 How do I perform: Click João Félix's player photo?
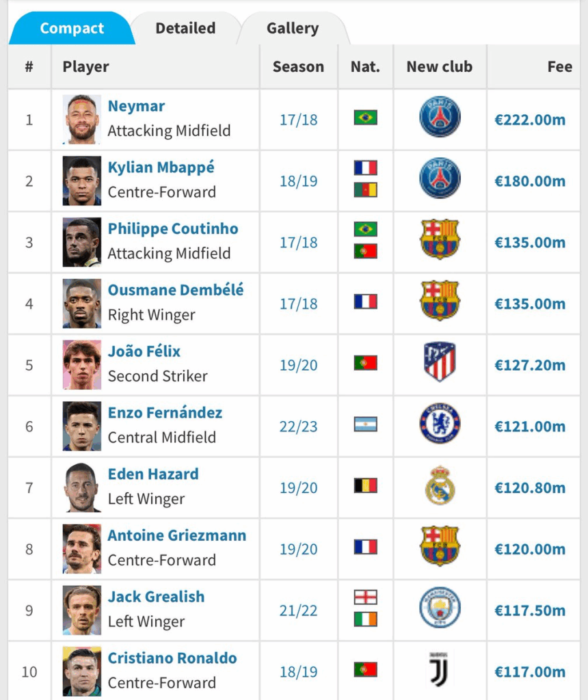81,365
